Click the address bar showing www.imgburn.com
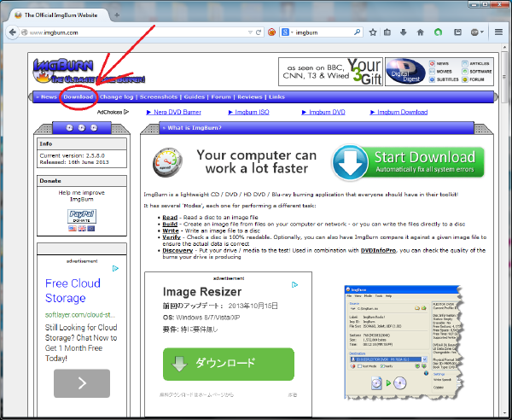Image resolution: width=512 pixels, height=420 pixels. coord(128,32)
